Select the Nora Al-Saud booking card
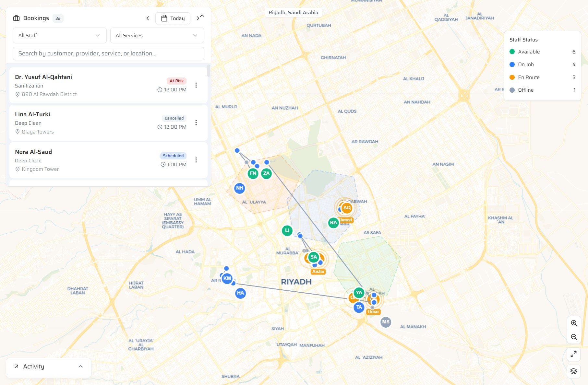The height and width of the screenshot is (385, 588). 108,160
